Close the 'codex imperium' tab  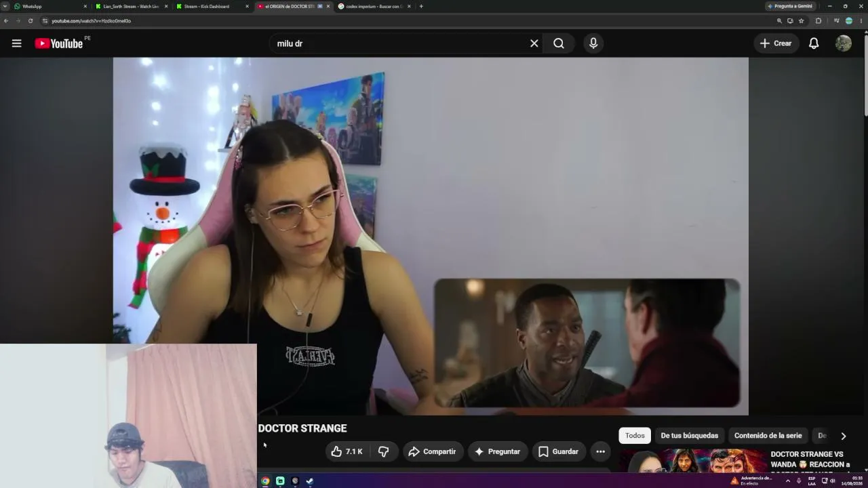point(409,6)
